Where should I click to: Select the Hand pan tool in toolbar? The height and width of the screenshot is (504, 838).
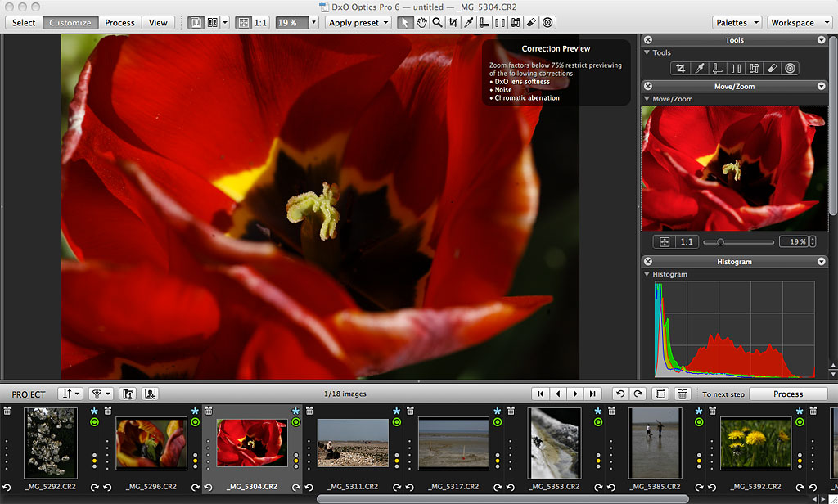pos(421,23)
